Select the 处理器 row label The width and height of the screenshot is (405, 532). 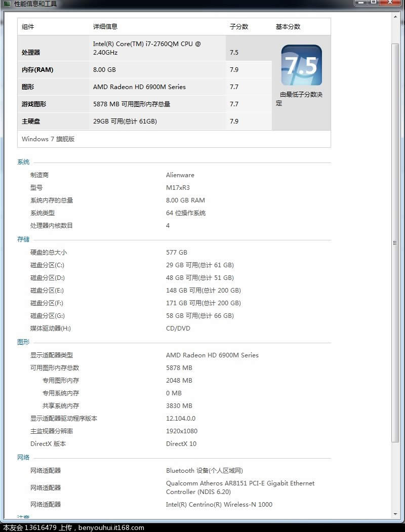tap(31, 53)
